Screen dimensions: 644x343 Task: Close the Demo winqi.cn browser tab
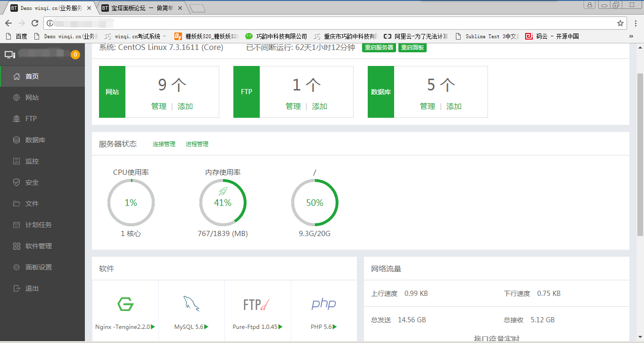[89, 8]
